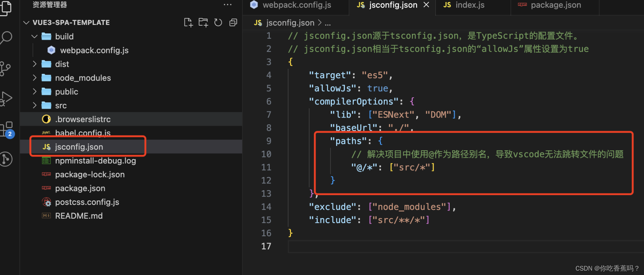Image resolution: width=644 pixels, height=275 pixels.
Task: Open the Run and Debug view
Action: click(x=6, y=99)
